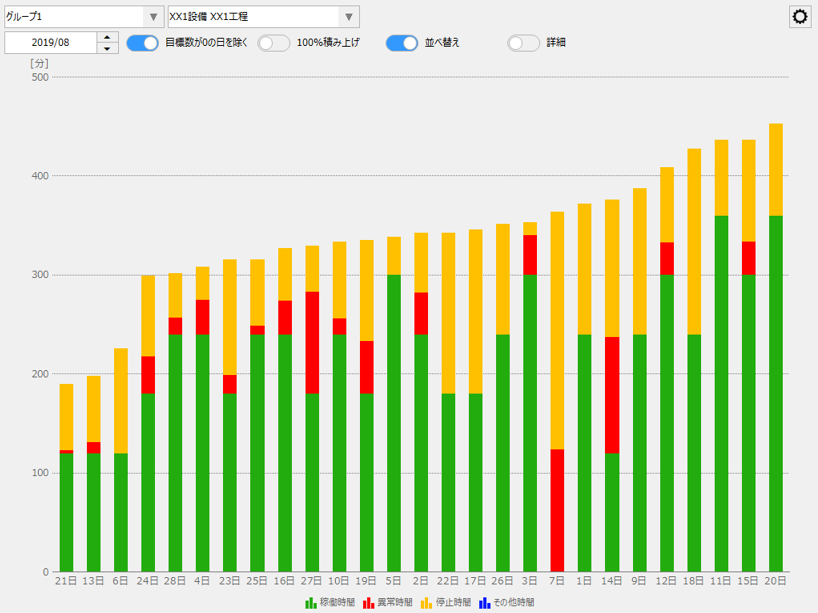Click the green 稼働時間 legend icon
This screenshot has width=818, height=613.
pyautogui.click(x=309, y=604)
